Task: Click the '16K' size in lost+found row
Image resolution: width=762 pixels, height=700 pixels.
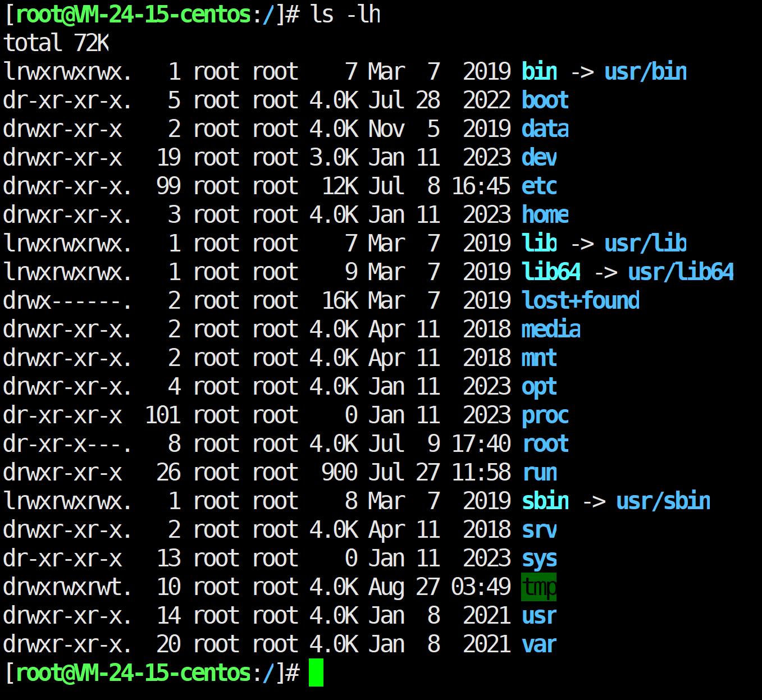Action: 340,300
